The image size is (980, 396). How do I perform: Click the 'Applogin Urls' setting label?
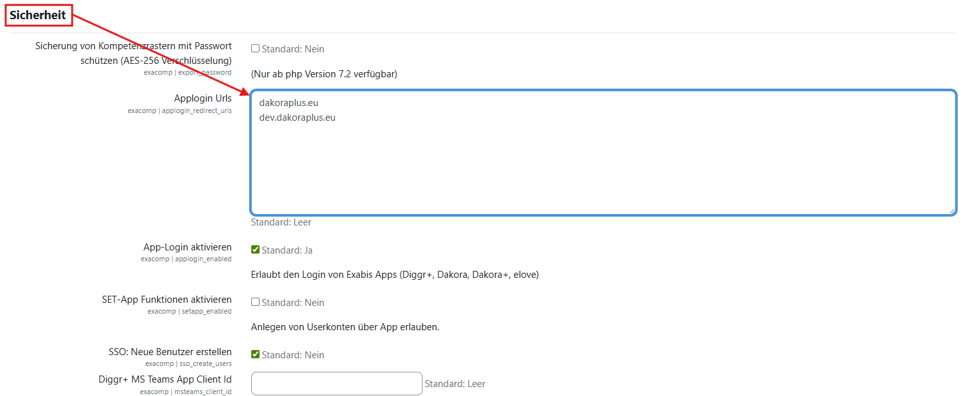[x=203, y=98]
